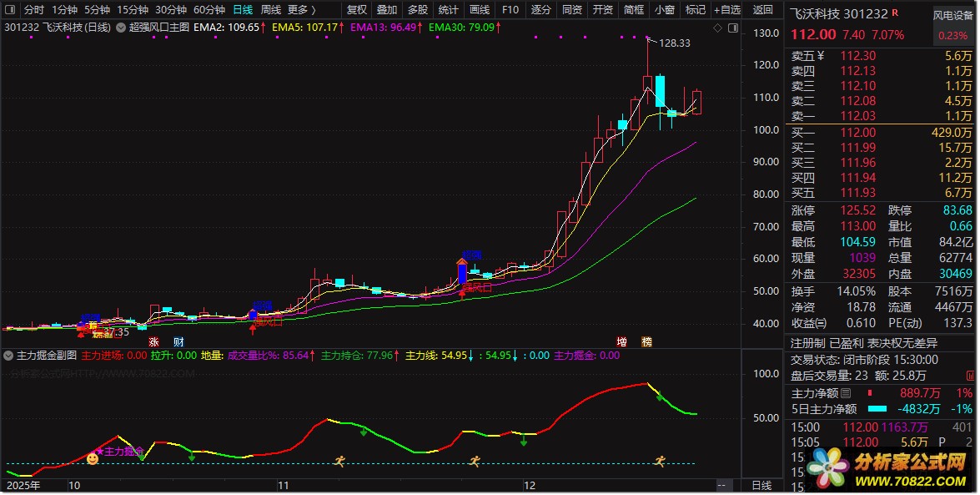Click the 11 month marker on time axis

point(283,486)
